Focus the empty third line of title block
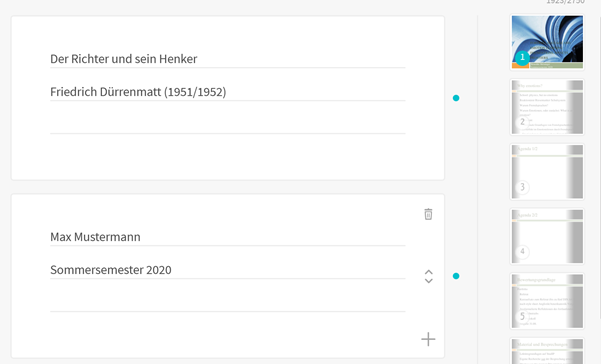Image resolution: width=601 pixels, height=364 pixels. [228, 125]
